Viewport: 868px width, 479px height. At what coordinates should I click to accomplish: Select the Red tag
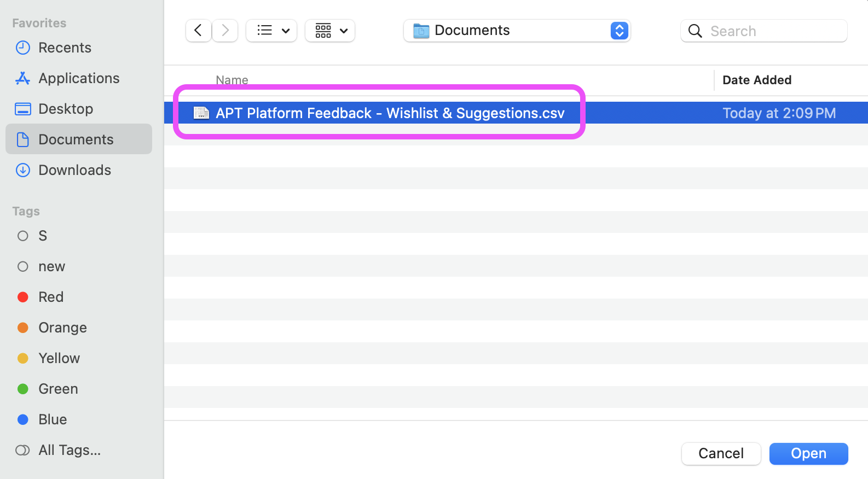tap(51, 297)
